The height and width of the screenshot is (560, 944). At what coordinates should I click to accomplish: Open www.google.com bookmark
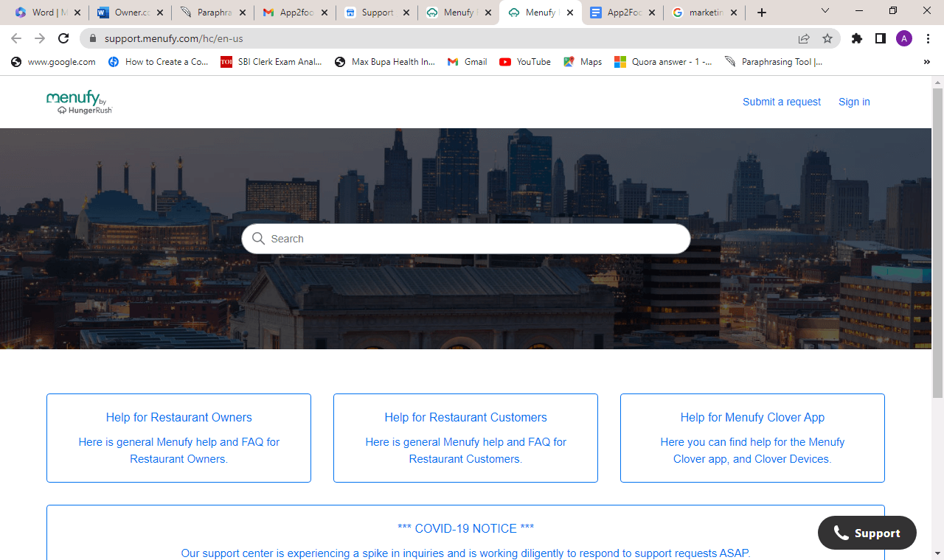click(x=53, y=62)
